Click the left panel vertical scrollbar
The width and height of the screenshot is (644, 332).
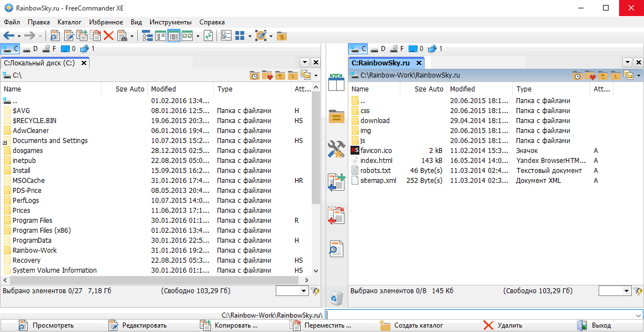(316, 178)
